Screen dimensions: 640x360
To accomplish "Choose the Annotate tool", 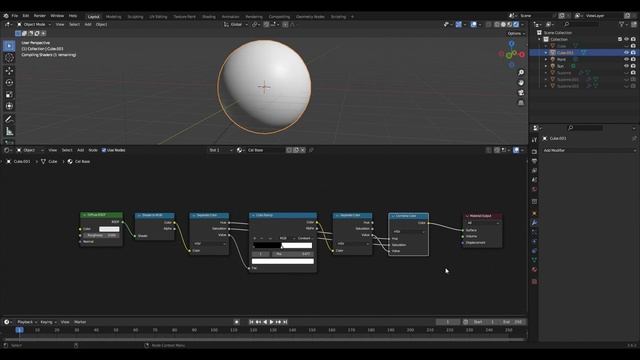I will 9,119.
